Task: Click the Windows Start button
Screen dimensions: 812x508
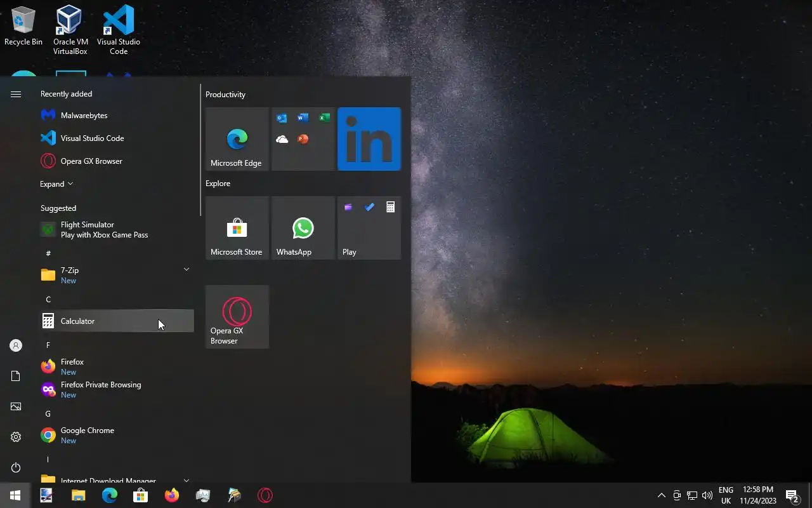Action: click(15, 495)
